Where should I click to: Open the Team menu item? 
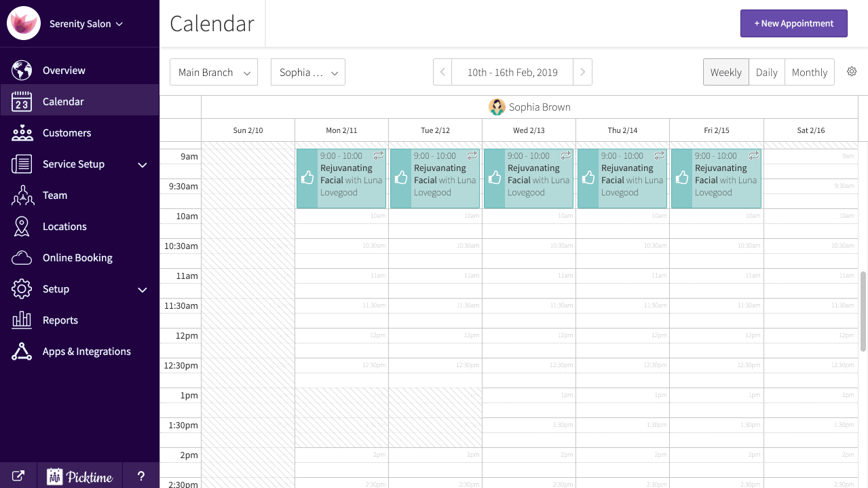55,195
